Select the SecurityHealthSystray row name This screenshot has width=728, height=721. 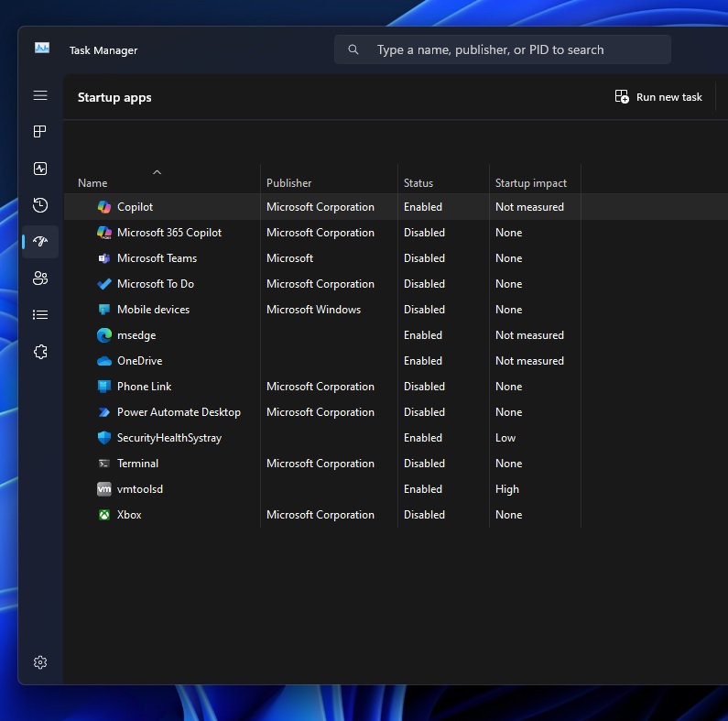[x=169, y=438]
